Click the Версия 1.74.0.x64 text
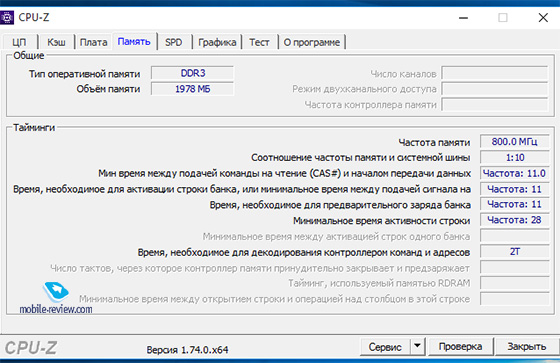Screen dimensions: 560x363 [188, 350]
